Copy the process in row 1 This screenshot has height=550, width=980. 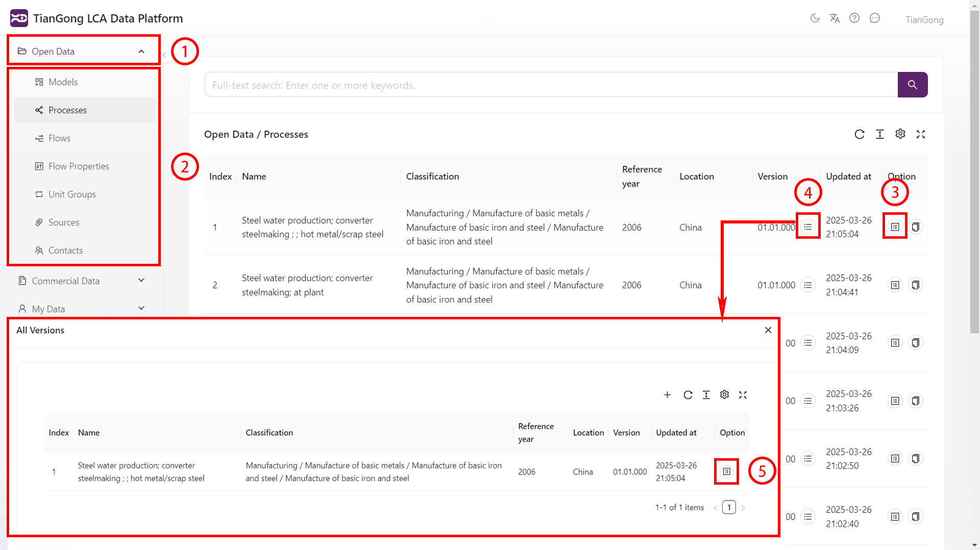(916, 227)
